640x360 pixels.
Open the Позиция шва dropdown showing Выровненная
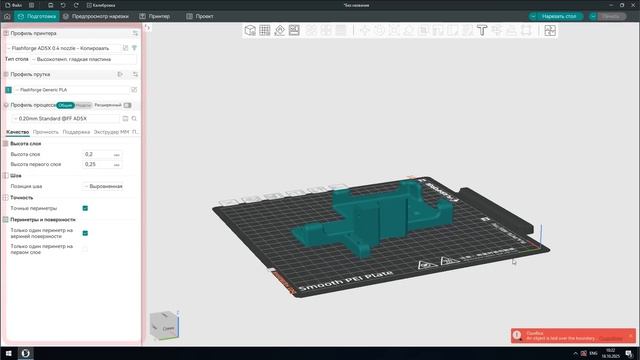pos(103,186)
